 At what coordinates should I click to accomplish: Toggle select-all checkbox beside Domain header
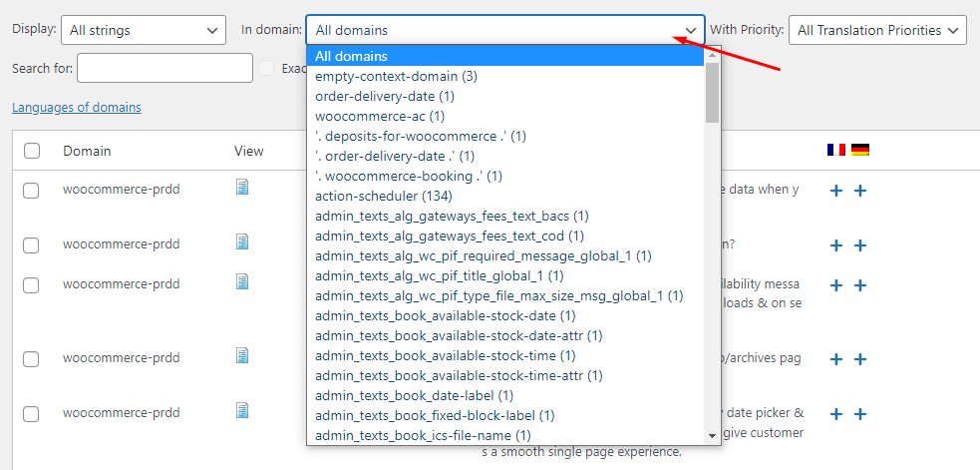tap(32, 151)
